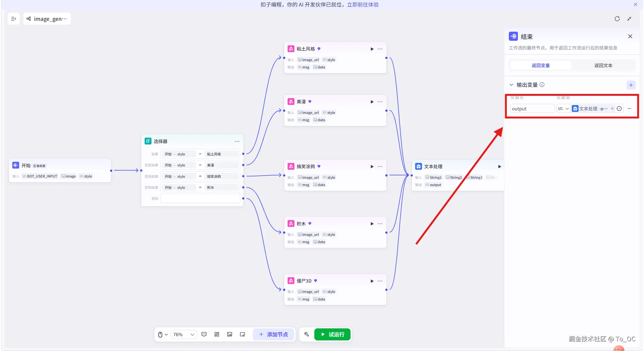Click the 美漫 plugin icon
Screen dimensions: 644x351
pos(291,102)
